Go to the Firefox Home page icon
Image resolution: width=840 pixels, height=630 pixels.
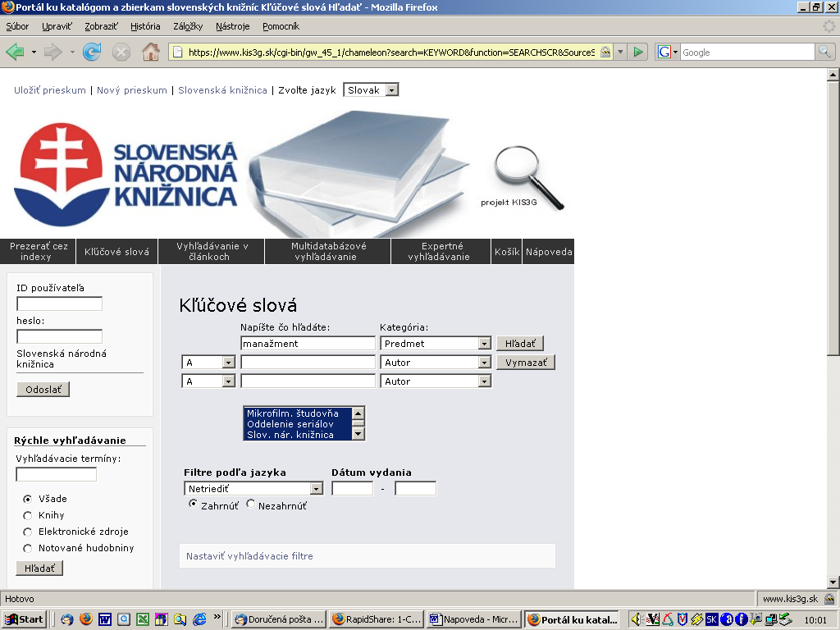tap(151, 52)
